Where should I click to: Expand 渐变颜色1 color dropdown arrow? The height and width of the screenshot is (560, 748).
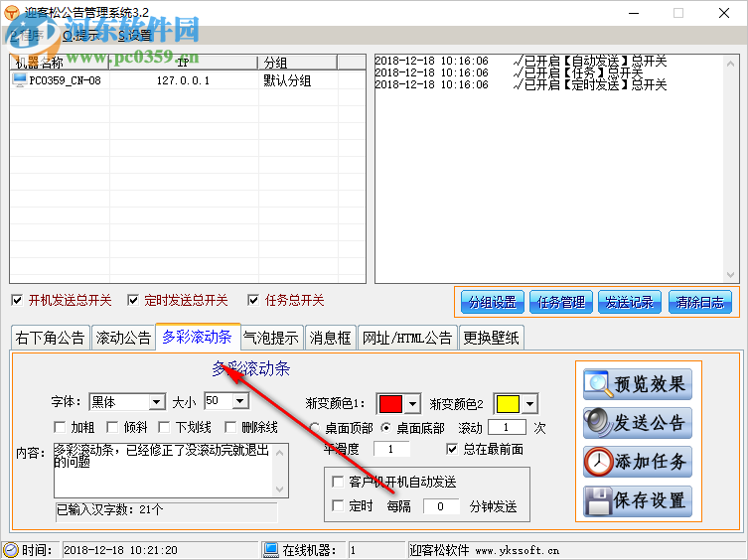coord(412,404)
